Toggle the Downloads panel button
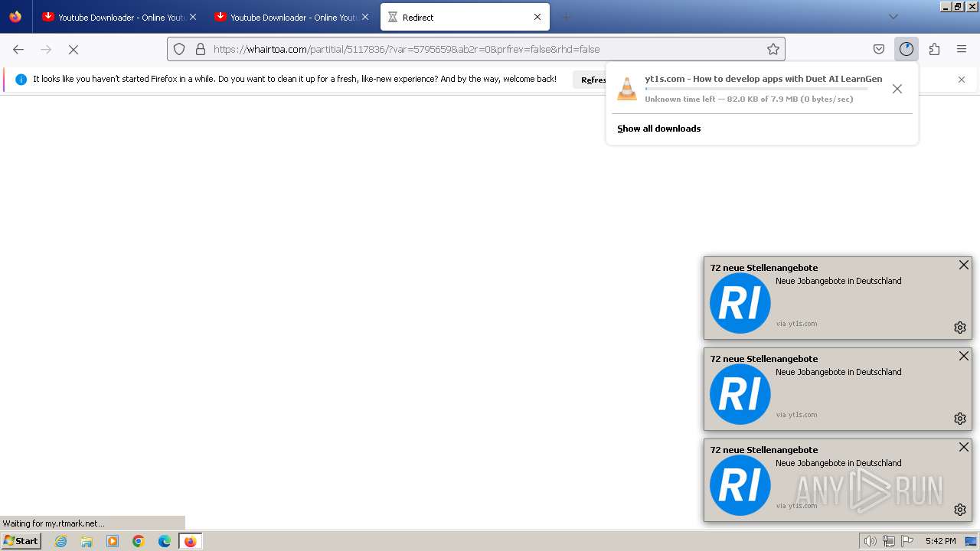This screenshot has width=980, height=551. 906,49
